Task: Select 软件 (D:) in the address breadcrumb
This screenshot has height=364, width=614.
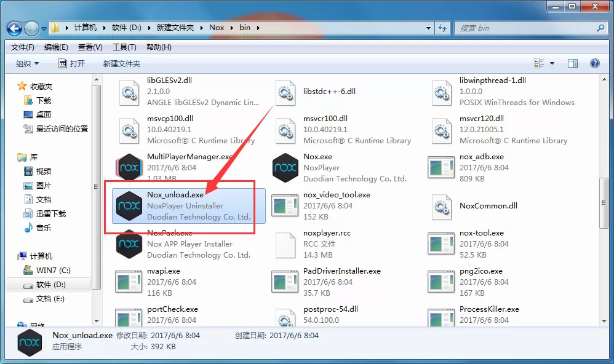Action: click(x=127, y=28)
